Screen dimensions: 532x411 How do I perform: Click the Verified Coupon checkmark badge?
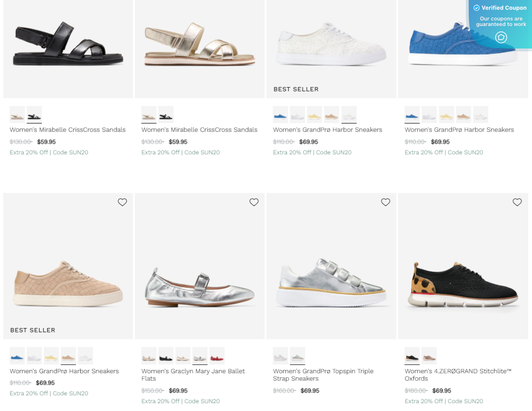tap(476, 7)
